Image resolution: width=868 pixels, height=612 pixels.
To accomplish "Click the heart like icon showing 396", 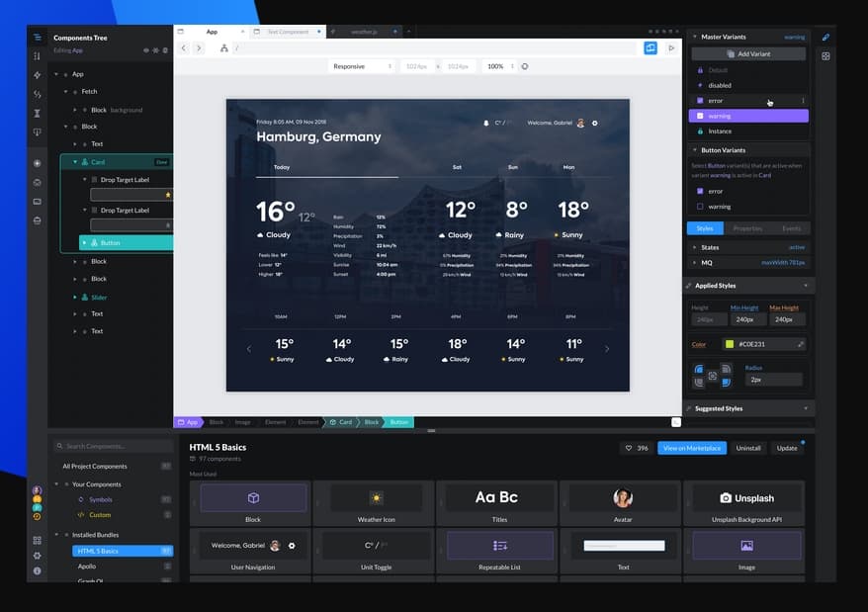I will [629, 448].
